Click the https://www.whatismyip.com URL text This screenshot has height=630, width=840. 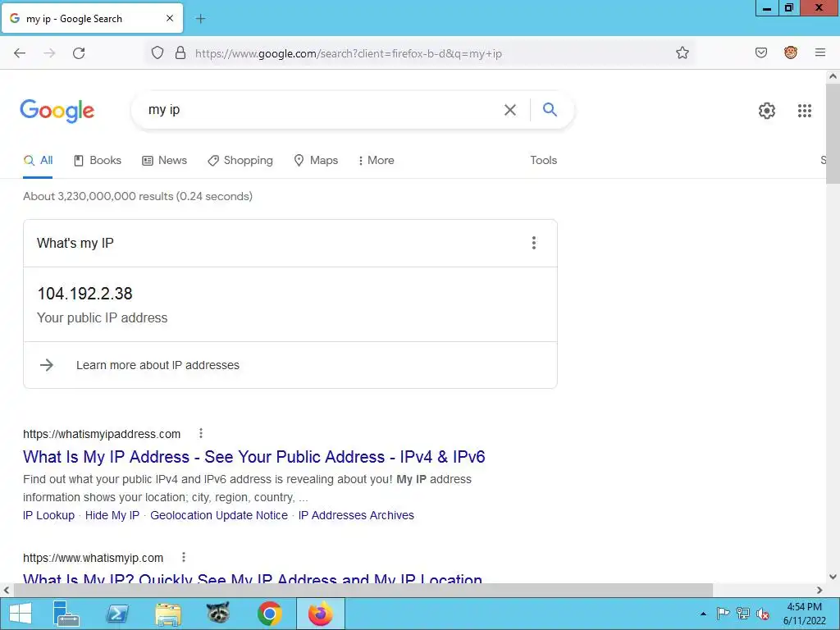click(94, 558)
